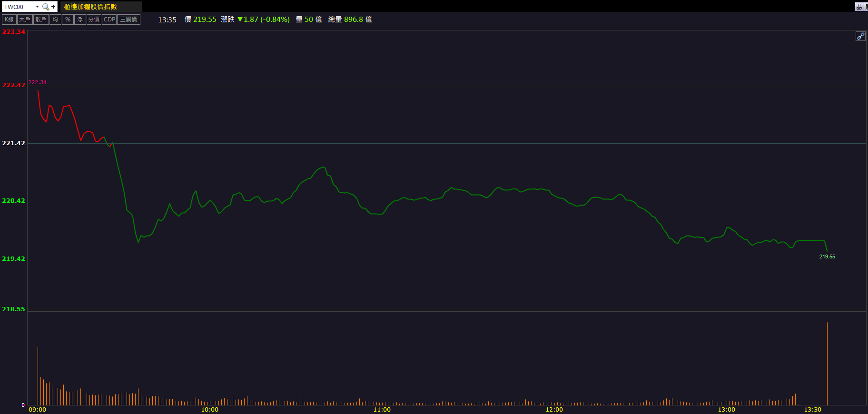Click the 09:00 time axis label
This screenshot has height=414, width=868.
[x=38, y=410]
